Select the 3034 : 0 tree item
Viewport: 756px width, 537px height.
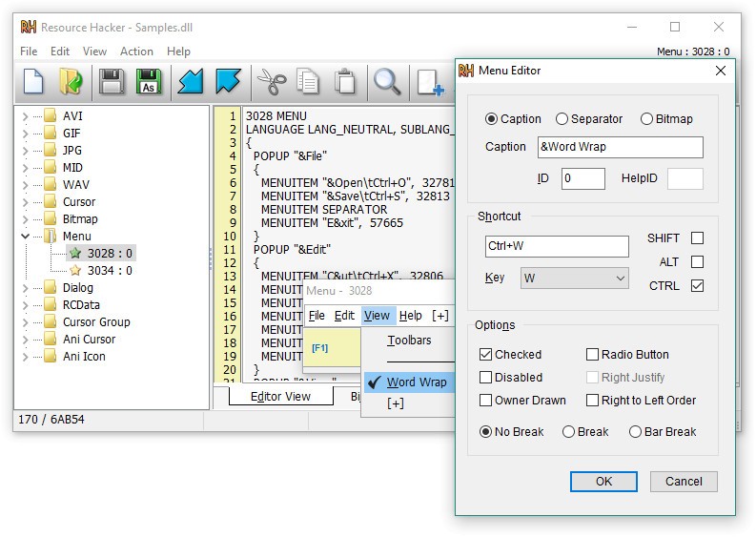(x=110, y=270)
